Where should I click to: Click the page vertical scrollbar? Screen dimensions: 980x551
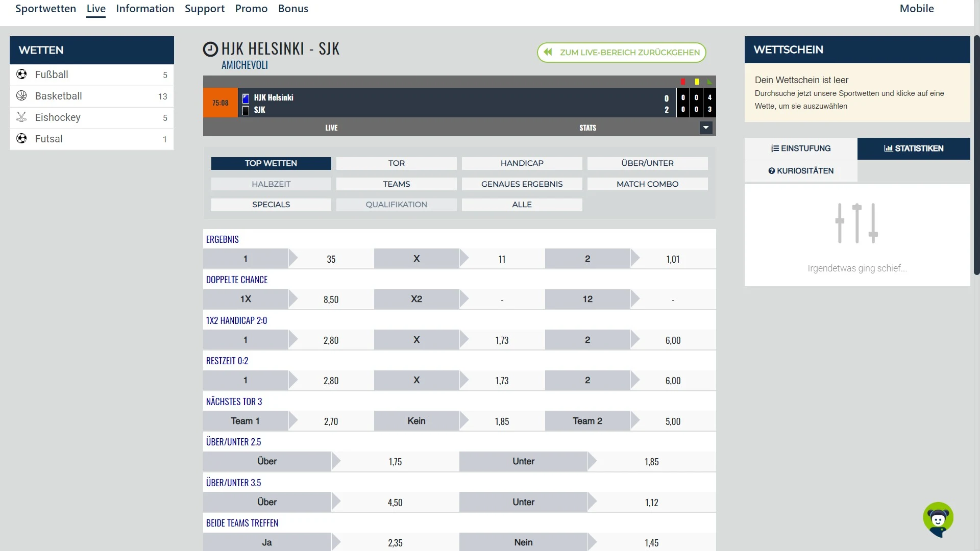(976, 155)
